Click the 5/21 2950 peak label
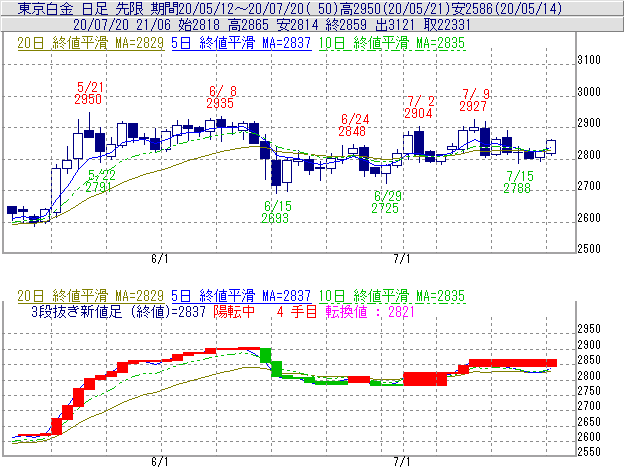This screenshot has height=474, width=624. pyautogui.click(x=88, y=93)
